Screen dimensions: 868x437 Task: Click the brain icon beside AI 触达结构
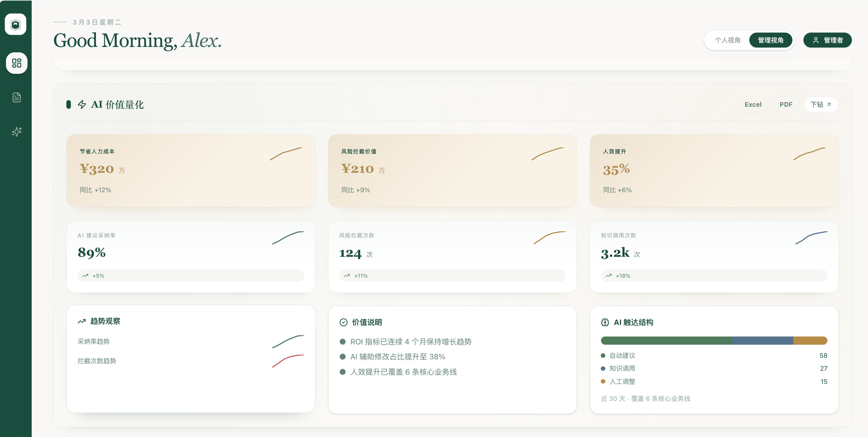605,323
